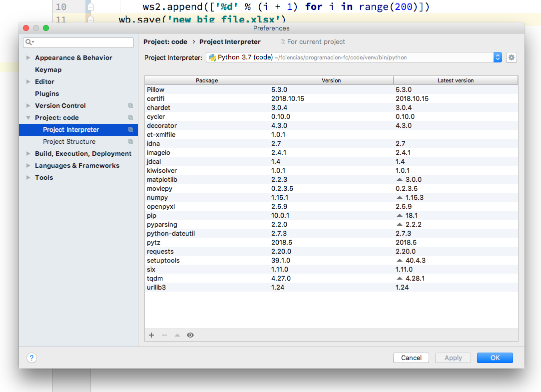Click the OK button

click(x=495, y=358)
